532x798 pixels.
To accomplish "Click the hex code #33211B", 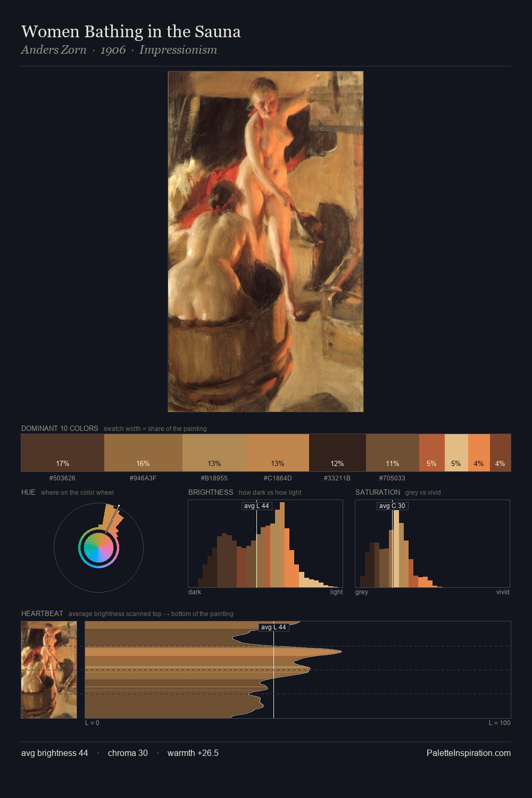I will (x=337, y=478).
